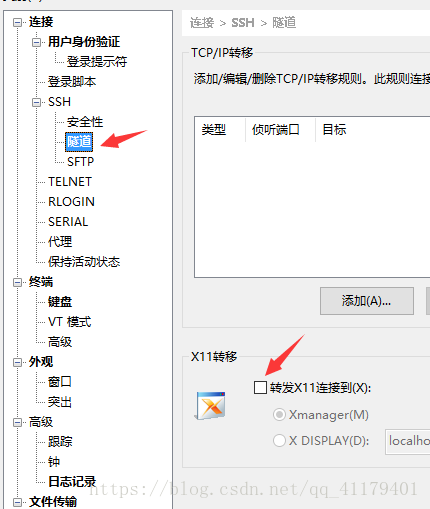The height and width of the screenshot is (509, 430).
Task: Open 窗口 settings page
Action: tap(60, 382)
